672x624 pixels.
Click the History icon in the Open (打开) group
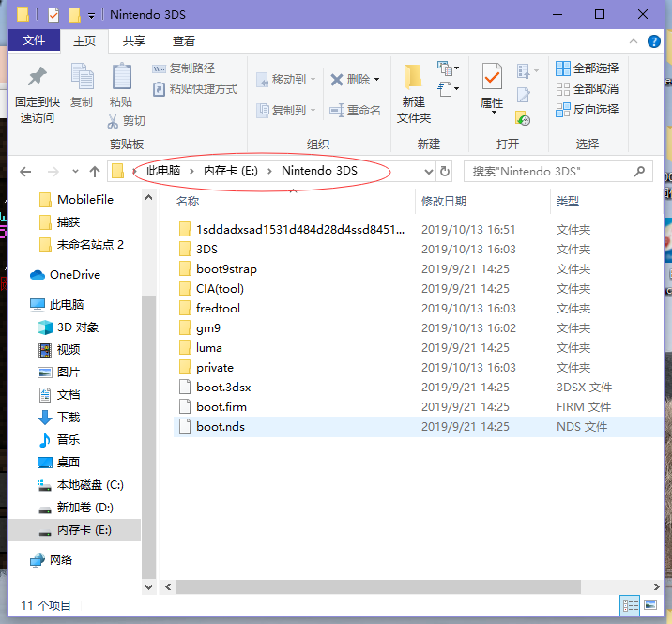523,118
